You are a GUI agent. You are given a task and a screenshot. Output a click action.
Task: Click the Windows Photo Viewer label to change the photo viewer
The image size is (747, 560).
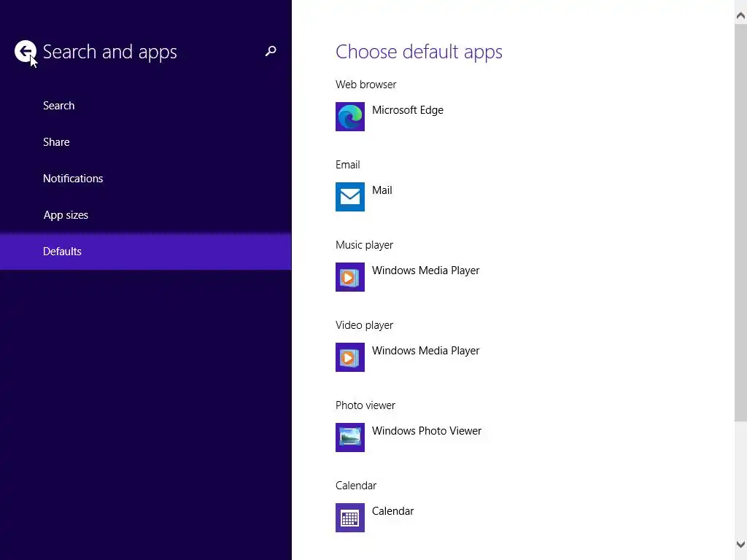point(427,431)
